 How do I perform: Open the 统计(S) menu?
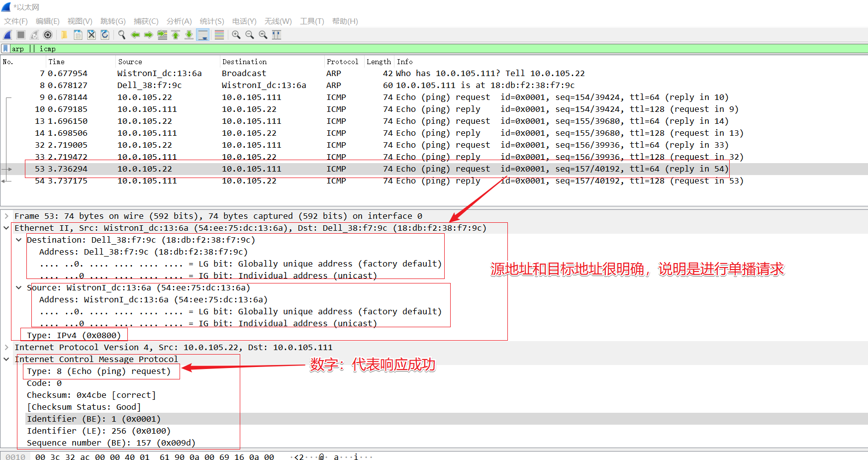(212, 21)
